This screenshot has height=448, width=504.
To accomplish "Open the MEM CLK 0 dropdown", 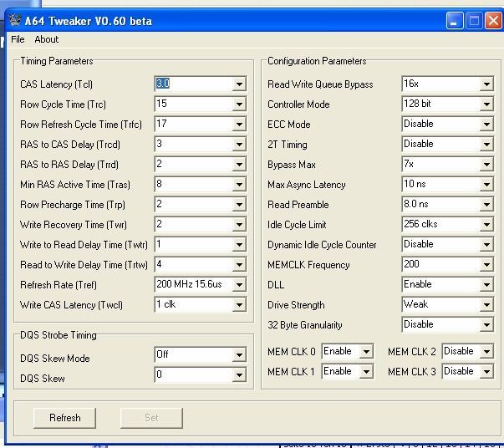I will [366, 352].
